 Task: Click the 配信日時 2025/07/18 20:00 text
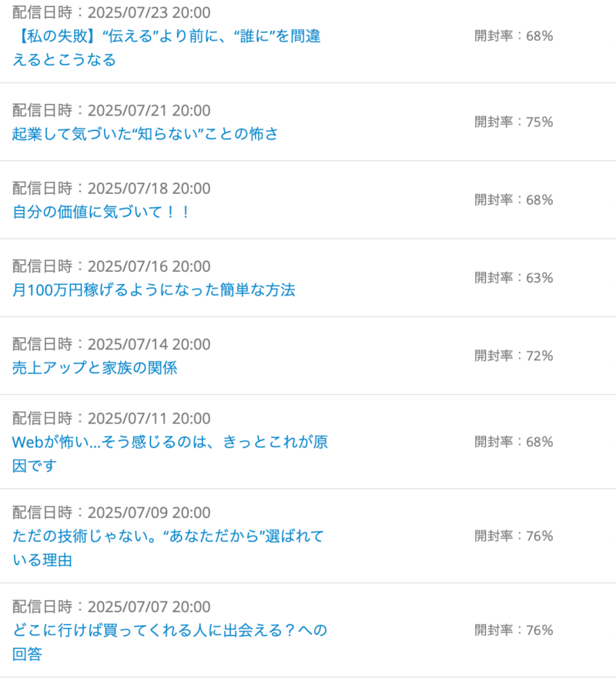click(112, 189)
